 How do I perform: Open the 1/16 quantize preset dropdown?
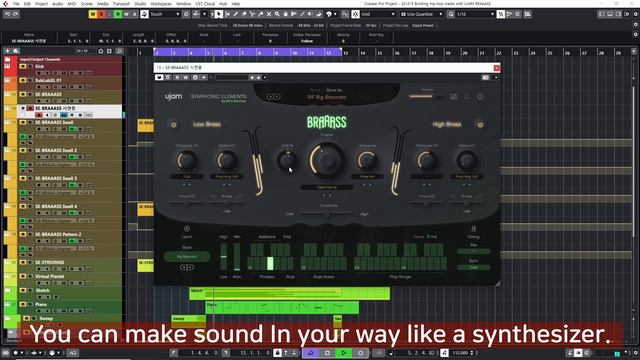pyautogui.click(x=476, y=14)
